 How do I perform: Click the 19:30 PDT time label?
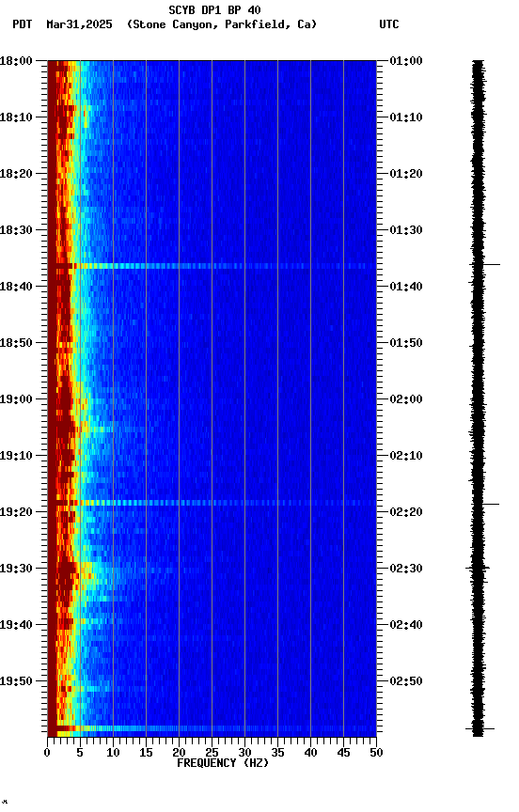16,569
